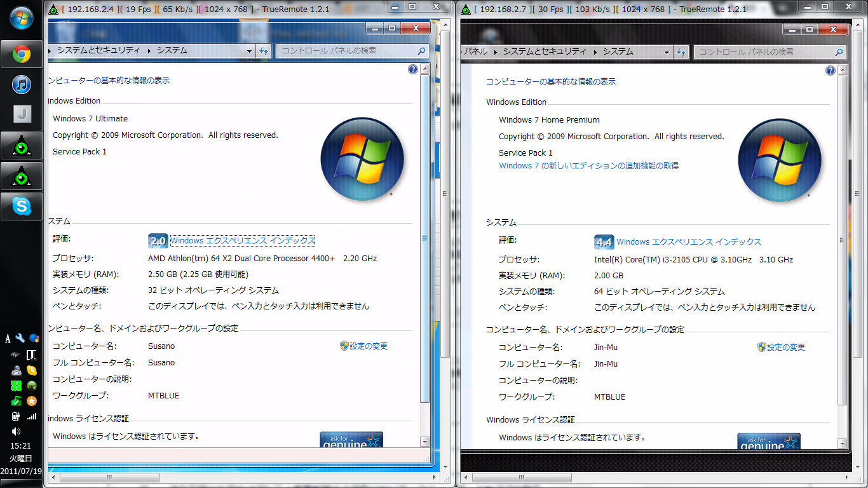Click 設定の変更 link on Susano
Screen dimensions: 868x488
coord(369,346)
